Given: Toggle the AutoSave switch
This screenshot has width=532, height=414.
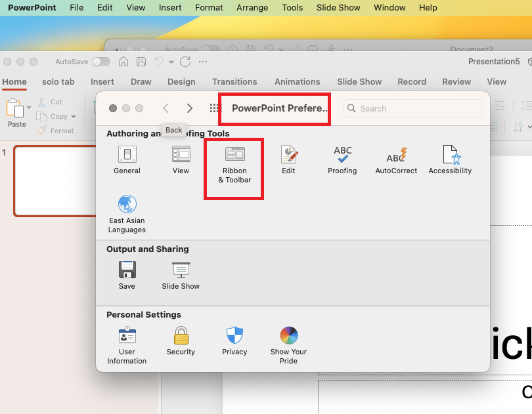Looking at the screenshot, I should pyautogui.click(x=101, y=62).
